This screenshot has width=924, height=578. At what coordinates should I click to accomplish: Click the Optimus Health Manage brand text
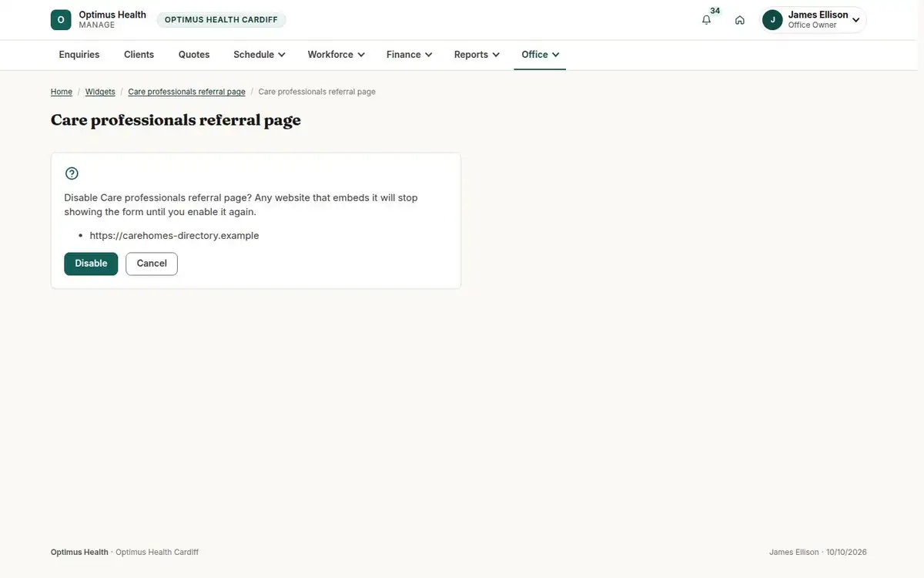tap(112, 20)
